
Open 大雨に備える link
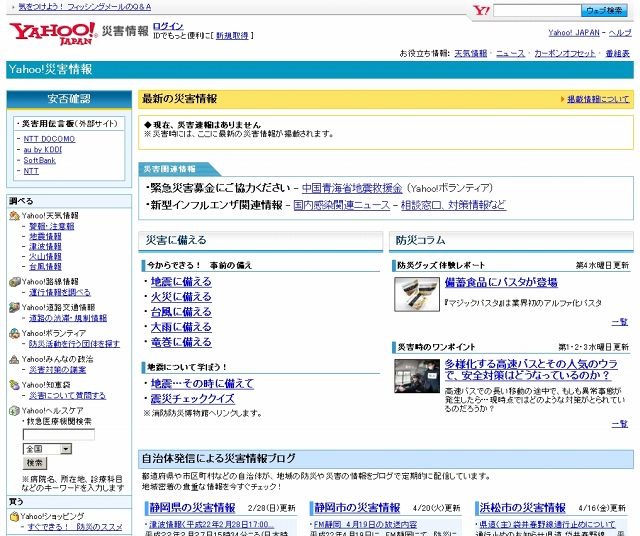[181, 327]
